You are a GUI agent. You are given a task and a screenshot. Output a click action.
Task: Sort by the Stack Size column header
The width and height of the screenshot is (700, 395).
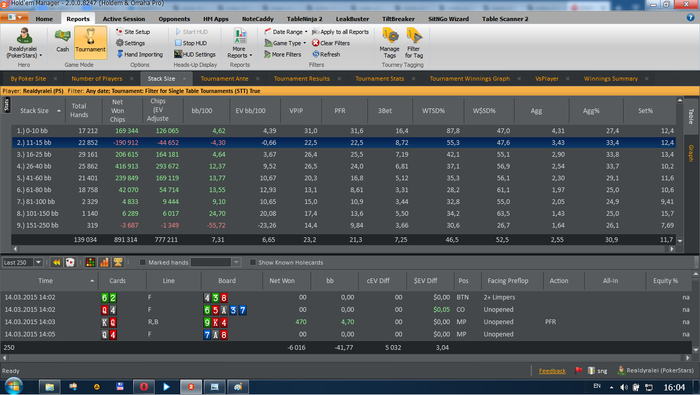point(38,110)
